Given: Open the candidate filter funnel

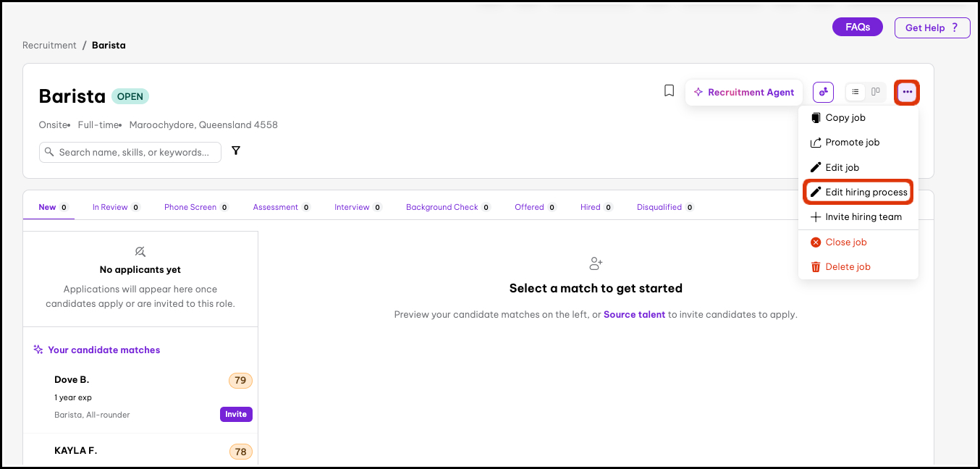Looking at the screenshot, I should coord(236,151).
